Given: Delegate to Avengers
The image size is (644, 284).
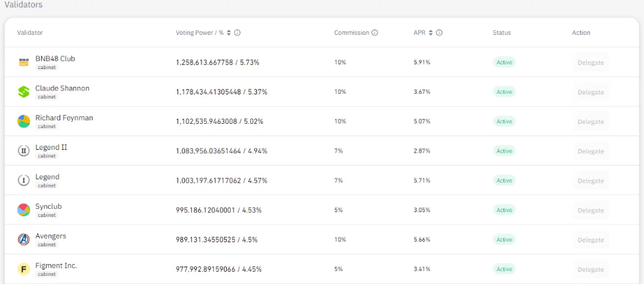Looking at the screenshot, I should pyautogui.click(x=591, y=240).
